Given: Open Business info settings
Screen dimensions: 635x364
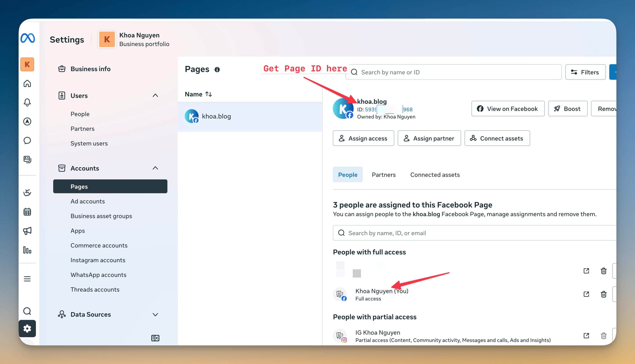Looking at the screenshot, I should (x=91, y=69).
